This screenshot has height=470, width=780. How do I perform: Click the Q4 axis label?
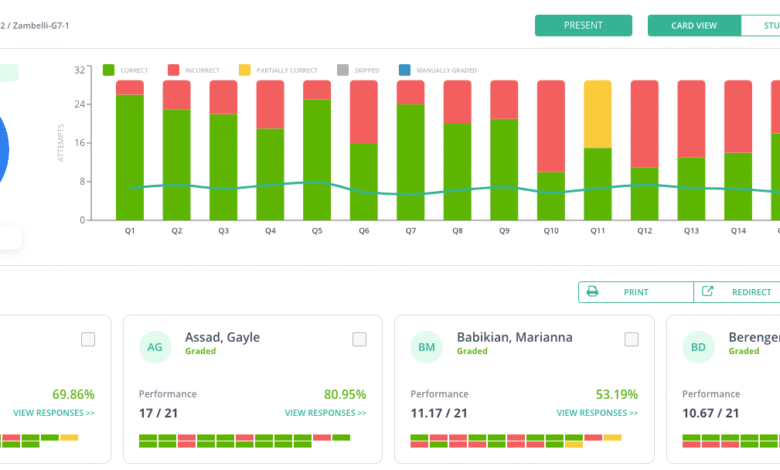click(270, 231)
